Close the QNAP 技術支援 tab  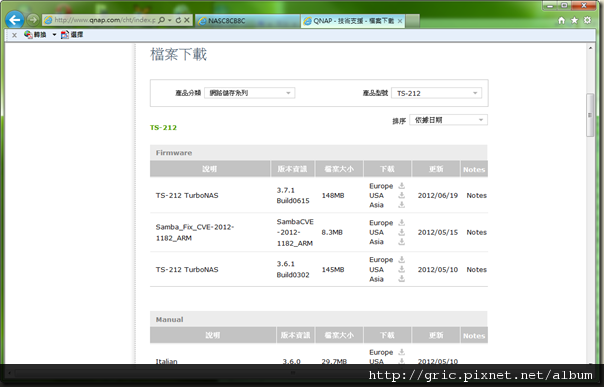point(400,21)
